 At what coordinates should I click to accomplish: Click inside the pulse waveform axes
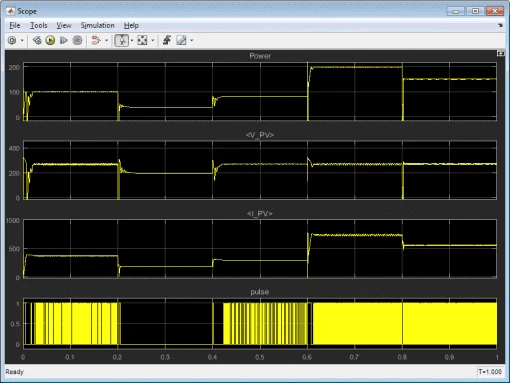(x=260, y=323)
